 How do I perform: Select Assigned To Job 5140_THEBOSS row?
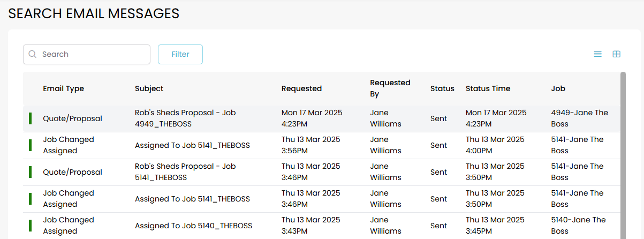coord(192,226)
